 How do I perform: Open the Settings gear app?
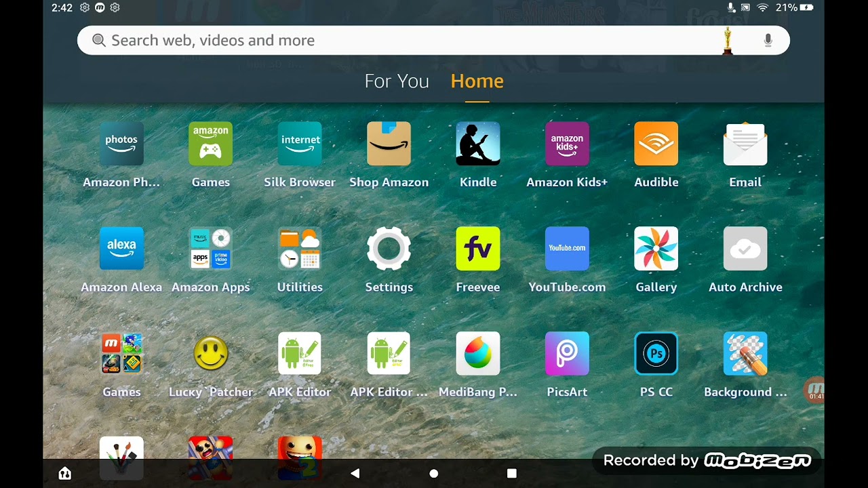point(389,249)
